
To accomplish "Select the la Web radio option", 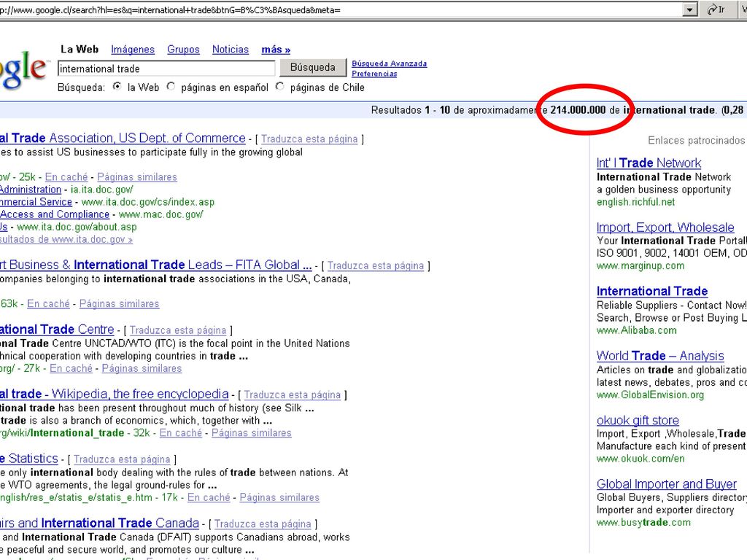I will tap(117, 87).
